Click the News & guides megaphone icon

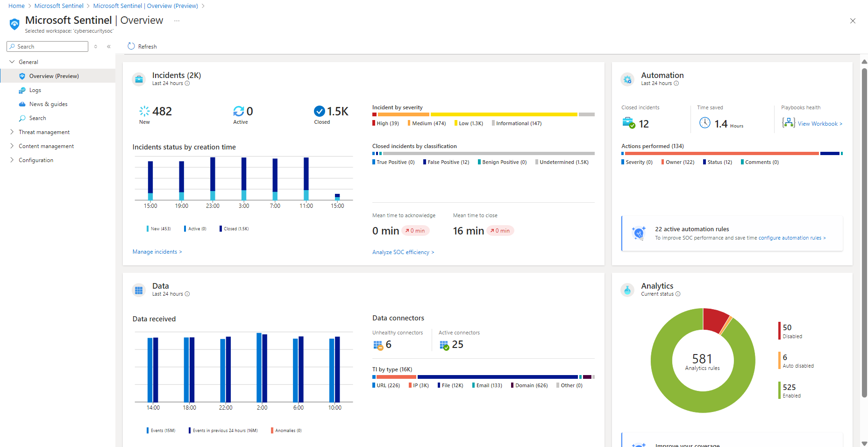[x=22, y=104]
